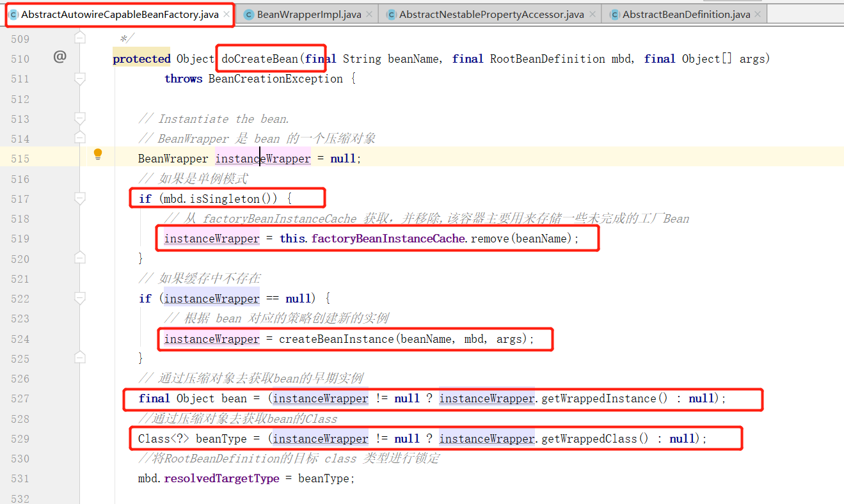
Task: Toggle the fold marker at line 514
Action: (79, 138)
